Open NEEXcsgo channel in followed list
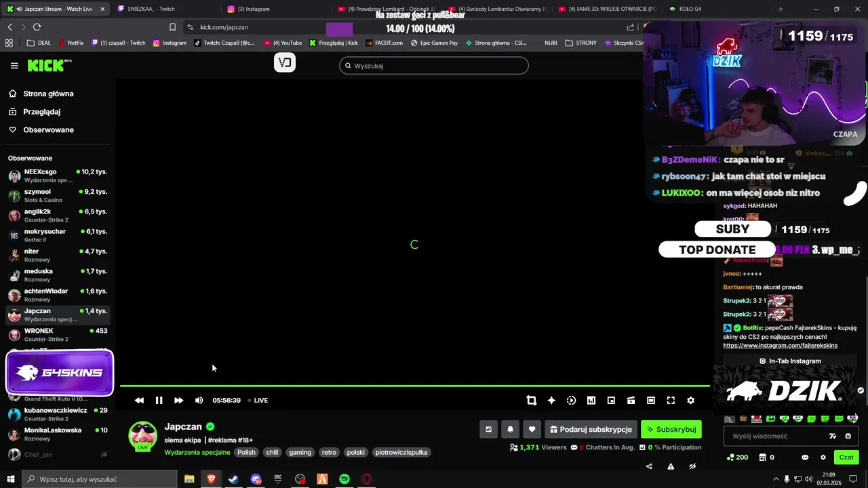This screenshot has height=488, width=868. pyautogui.click(x=58, y=176)
